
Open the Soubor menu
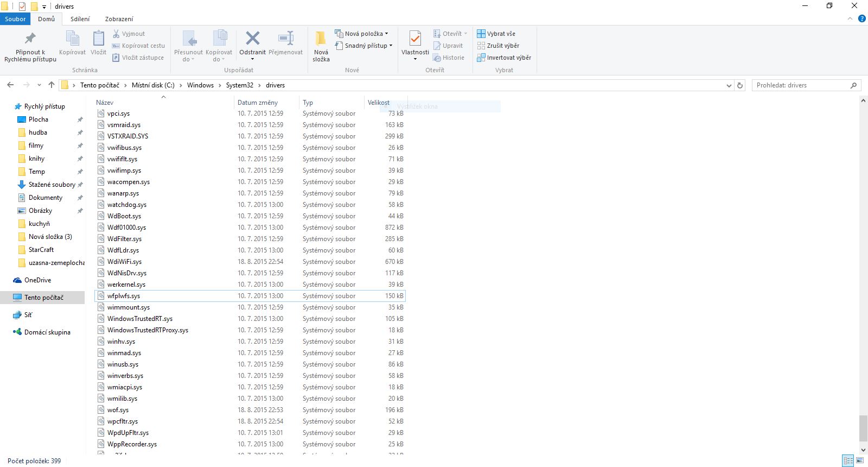[15, 19]
